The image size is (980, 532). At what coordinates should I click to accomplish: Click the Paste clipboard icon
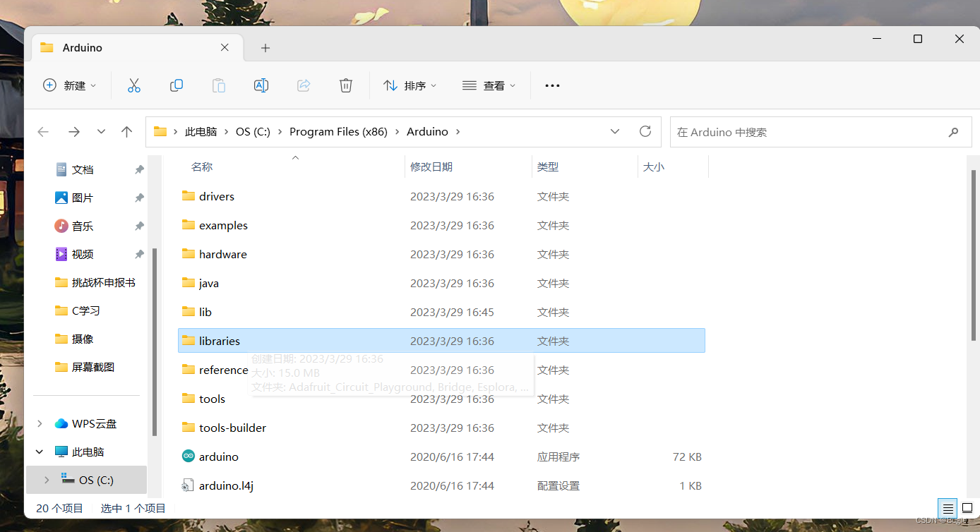click(219, 85)
